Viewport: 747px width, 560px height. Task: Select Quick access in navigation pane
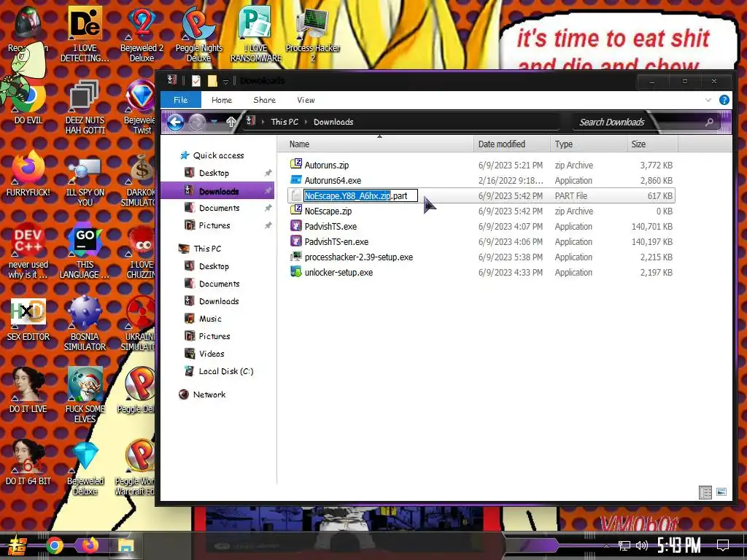tap(218, 155)
